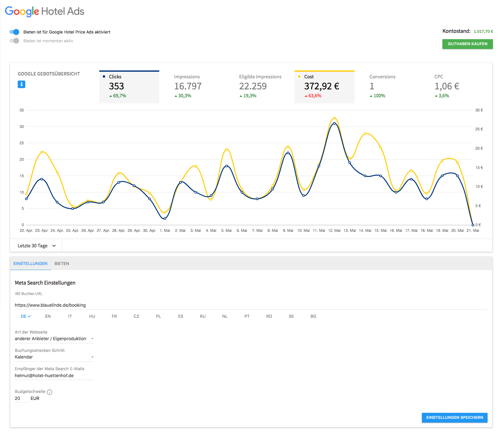Click the Guthaben Kaufen button
This screenshot has width=504, height=434.
tap(467, 44)
